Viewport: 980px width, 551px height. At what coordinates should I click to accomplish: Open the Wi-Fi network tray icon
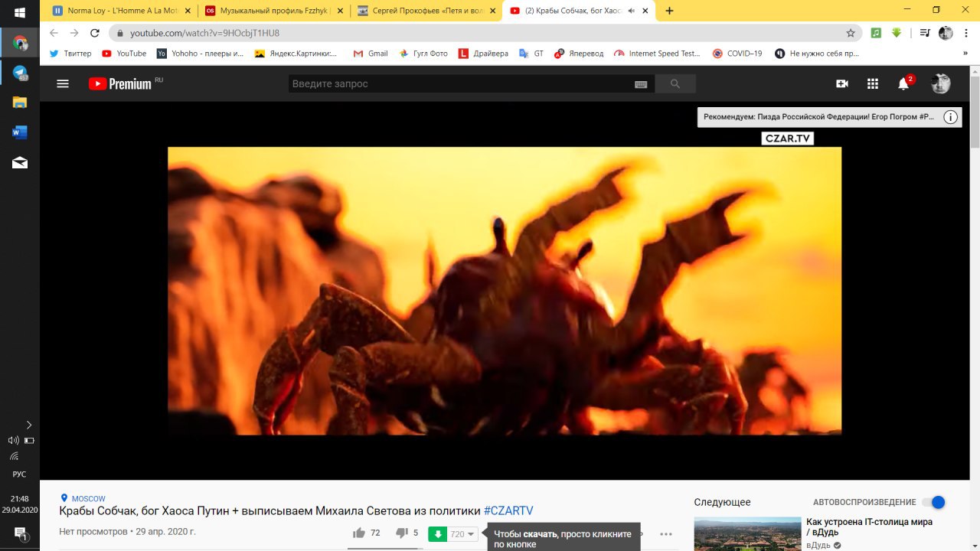pos(14,457)
